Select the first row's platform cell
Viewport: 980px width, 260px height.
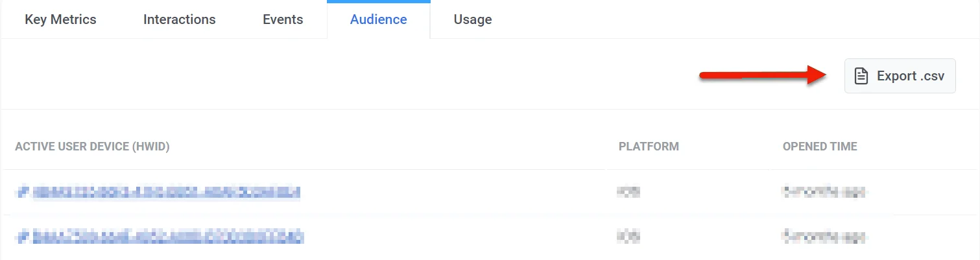pos(629,192)
